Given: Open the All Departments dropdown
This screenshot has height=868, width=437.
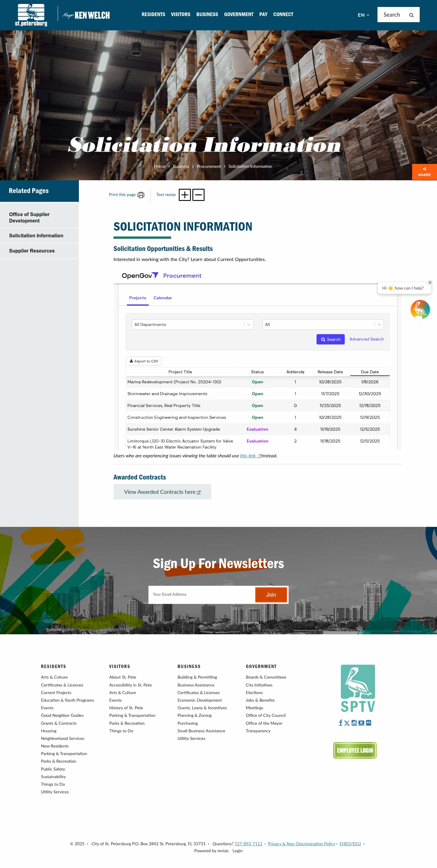Looking at the screenshot, I should 192,324.
